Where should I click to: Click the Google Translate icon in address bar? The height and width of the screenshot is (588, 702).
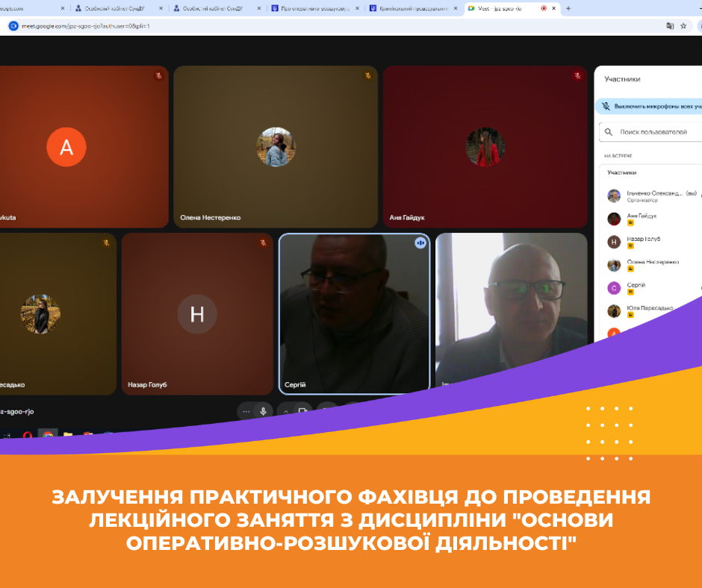point(670,25)
